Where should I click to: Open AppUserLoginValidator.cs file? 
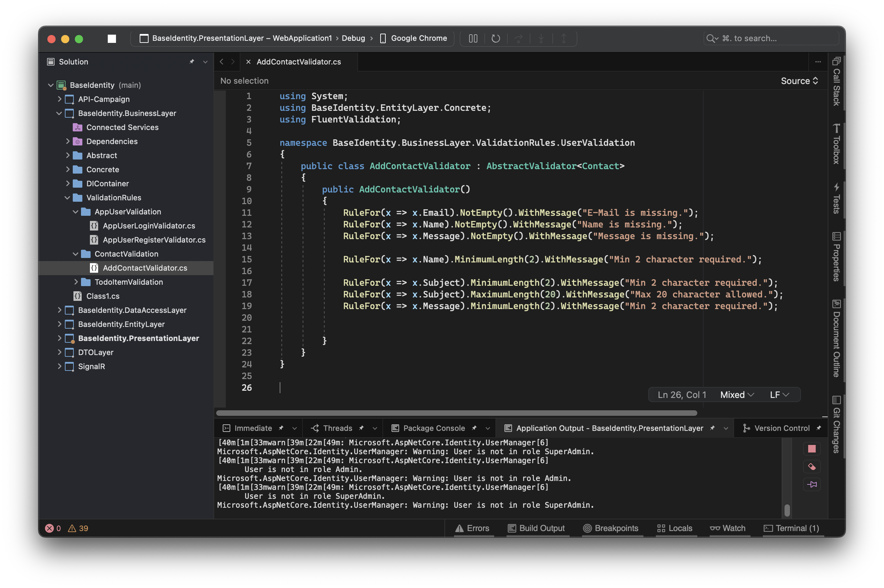(149, 226)
